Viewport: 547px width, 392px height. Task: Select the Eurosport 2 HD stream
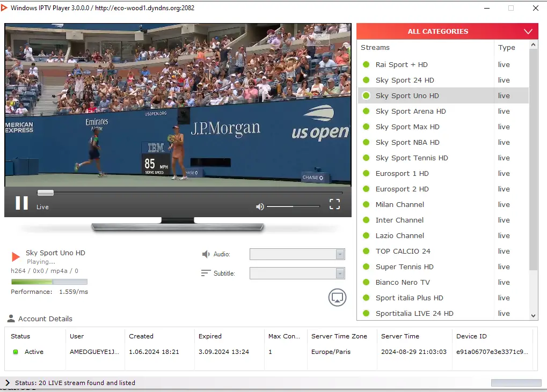point(443,189)
